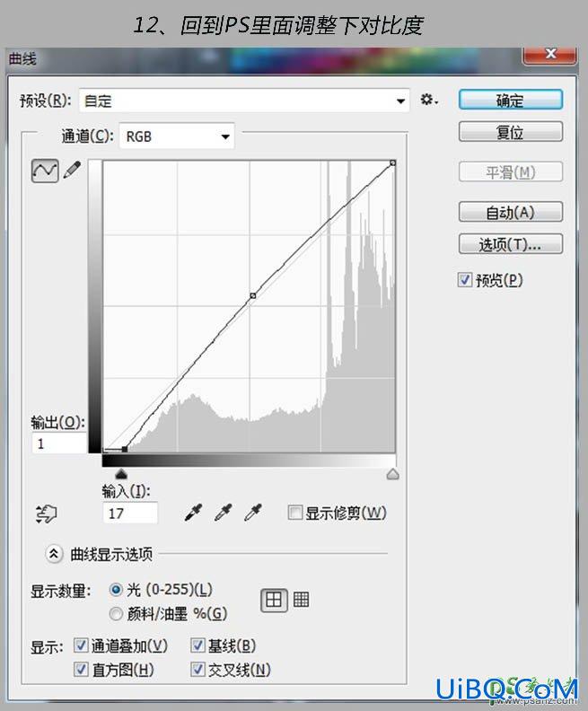This screenshot has width=588, height=711.
Task: Switch to simple four-by-four grid display
Action: coord(274,600)
